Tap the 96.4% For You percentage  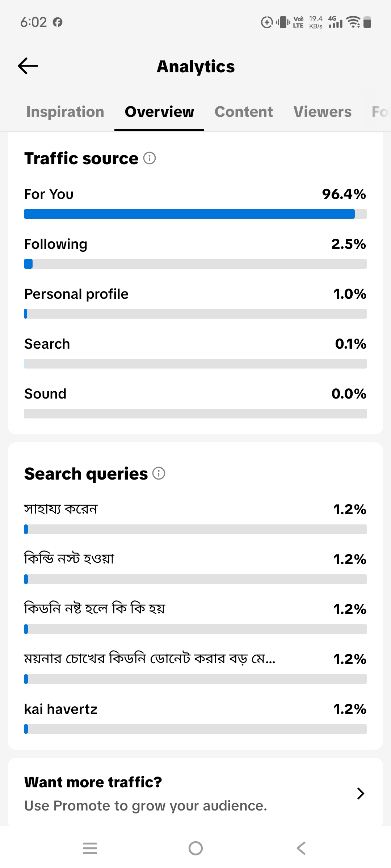[x=344, y=194]
